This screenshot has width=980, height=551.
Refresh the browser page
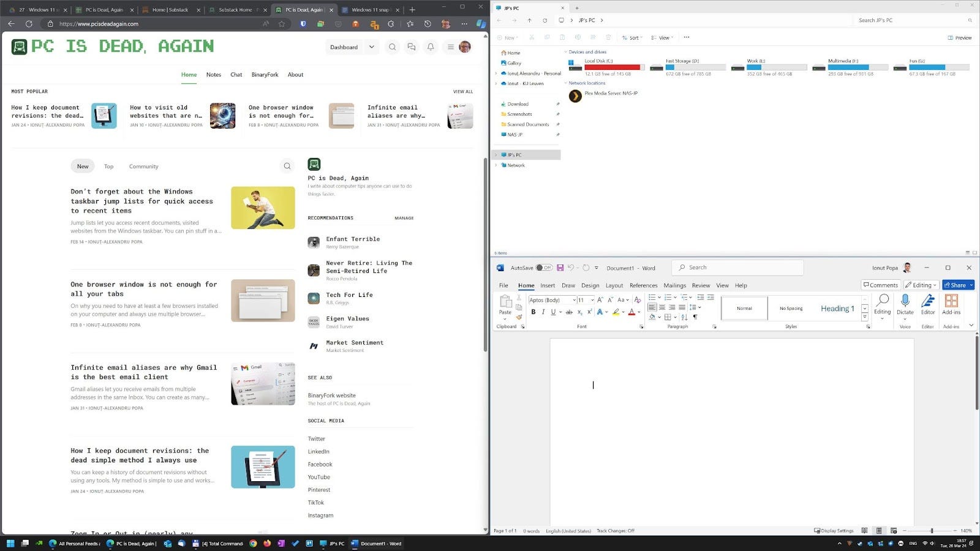(29, 24)
